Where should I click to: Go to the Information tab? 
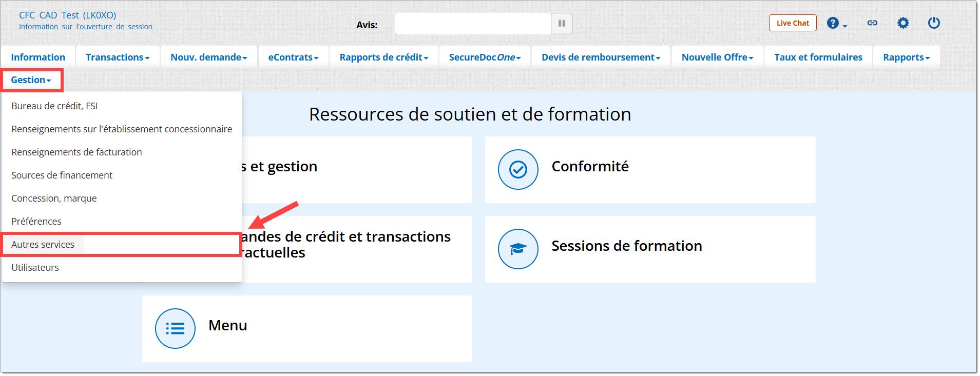point(38,57)
